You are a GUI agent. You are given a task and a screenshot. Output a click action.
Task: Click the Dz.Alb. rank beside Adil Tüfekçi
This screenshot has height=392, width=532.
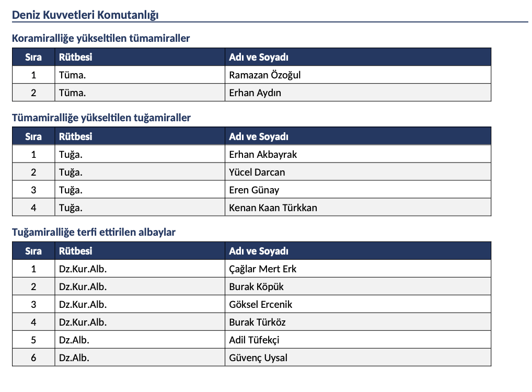coord(74,340)
